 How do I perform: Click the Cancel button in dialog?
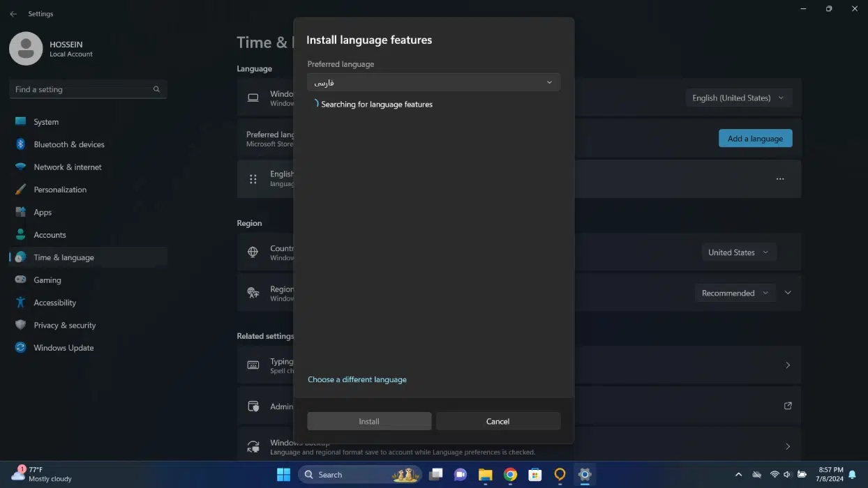point(497,421)
